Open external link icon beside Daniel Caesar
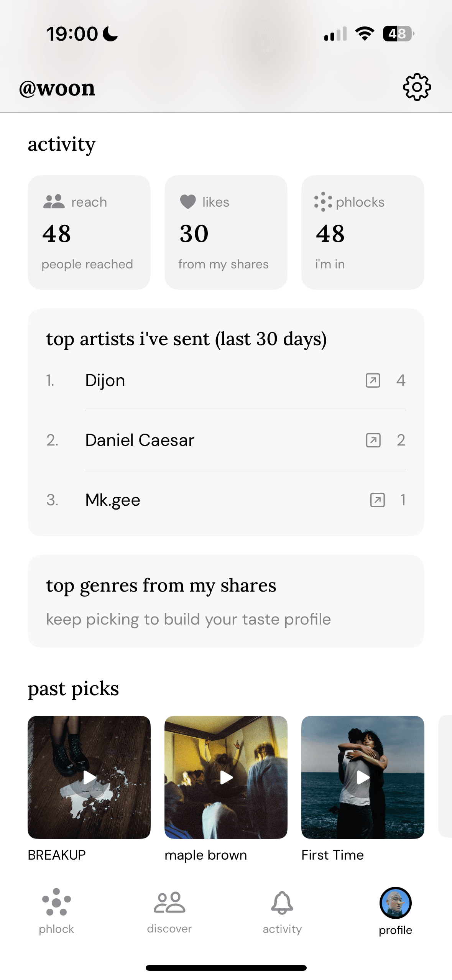452x980 pixels. point(373,440)
